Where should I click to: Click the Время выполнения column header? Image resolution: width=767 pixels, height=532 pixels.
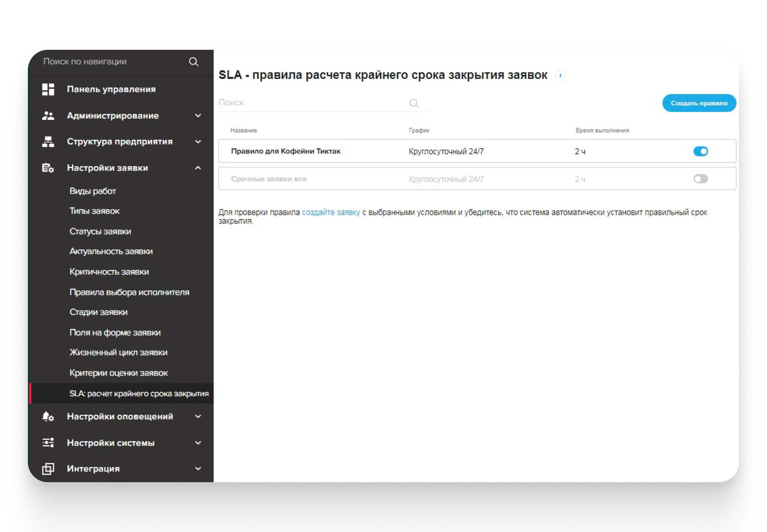coord(602,130)
